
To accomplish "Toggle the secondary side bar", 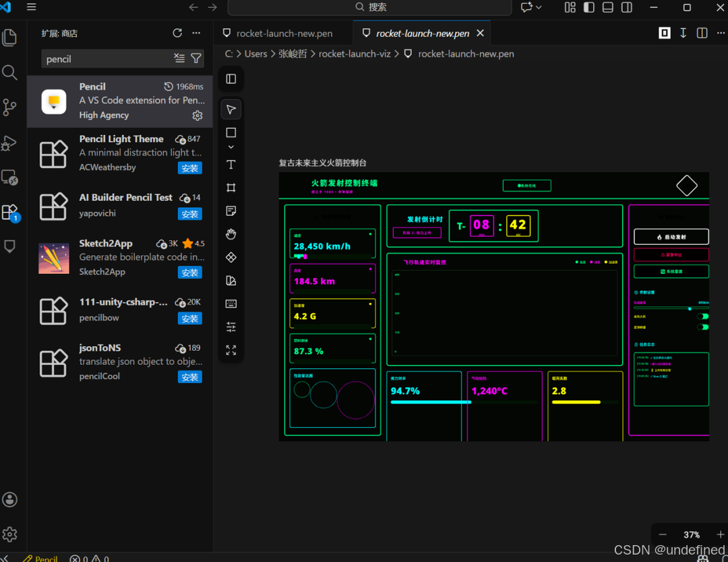I will (x=627, y=7).
